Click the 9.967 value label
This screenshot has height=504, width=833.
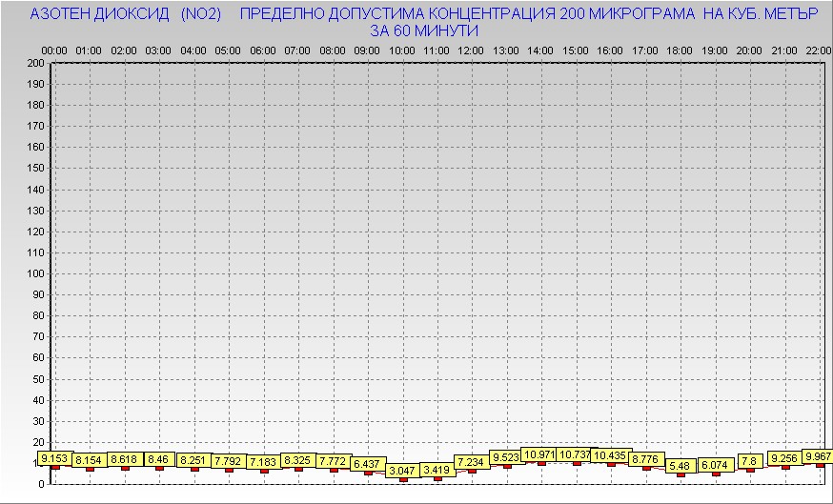pos(819,456)
